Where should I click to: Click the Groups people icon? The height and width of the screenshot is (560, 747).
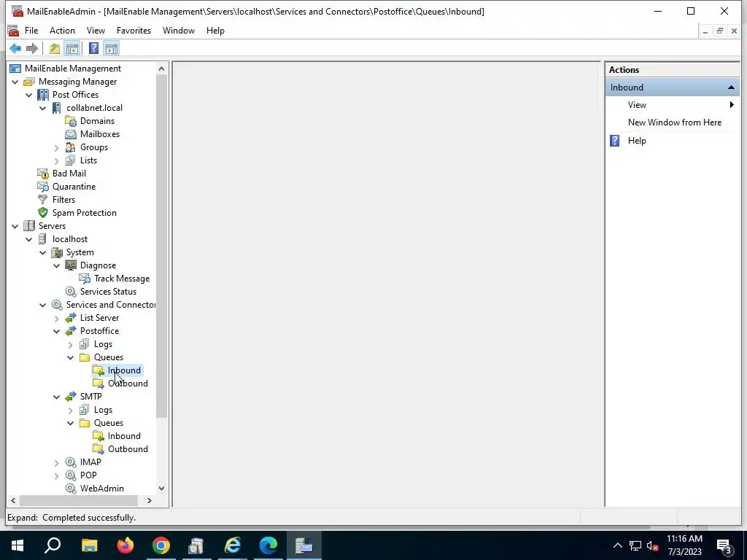tap(71, 147)
